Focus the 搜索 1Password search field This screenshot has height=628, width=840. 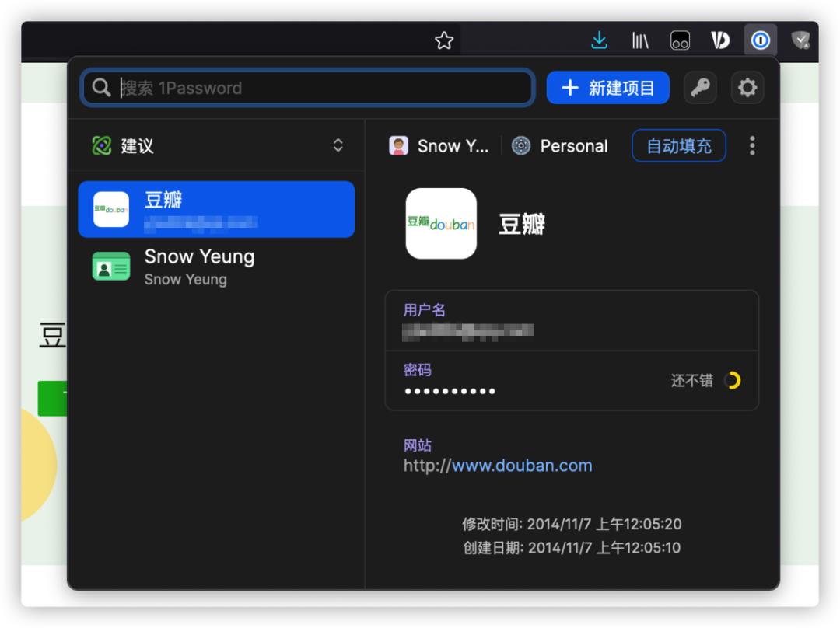[x=307, y=87]
